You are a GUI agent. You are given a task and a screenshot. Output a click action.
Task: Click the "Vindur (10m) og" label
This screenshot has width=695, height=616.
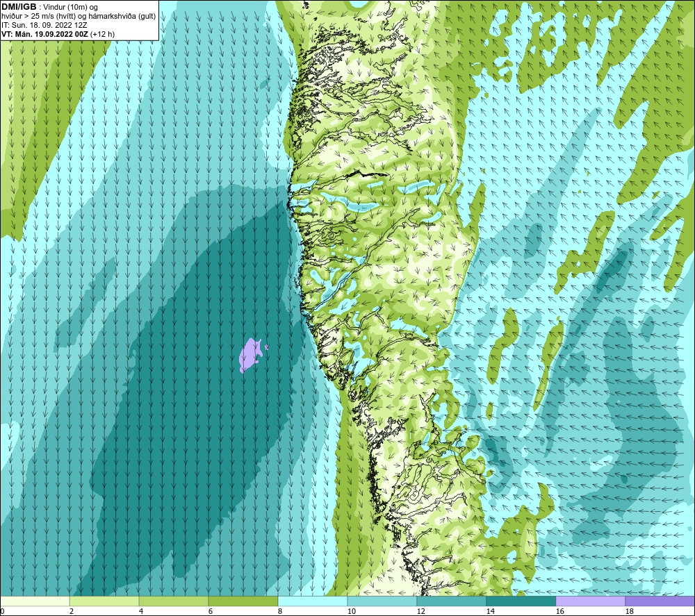70,8
